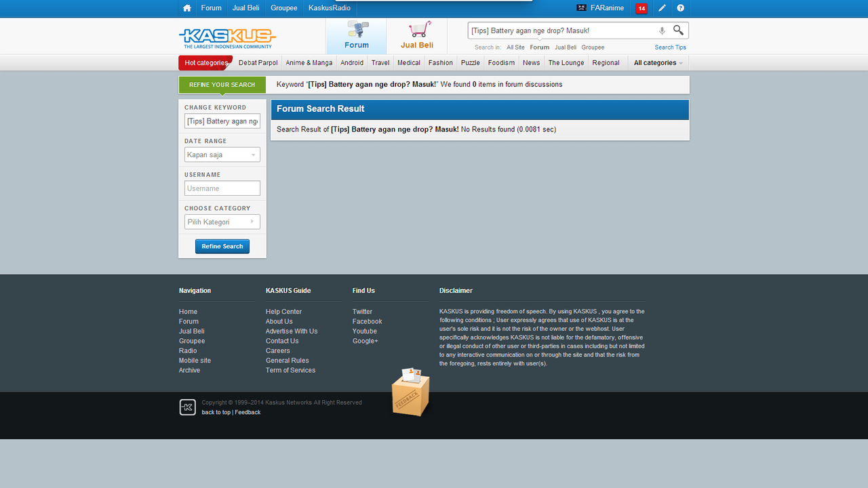Open the Careers link
Screen dimensions: 868x488
coord(278,351)
